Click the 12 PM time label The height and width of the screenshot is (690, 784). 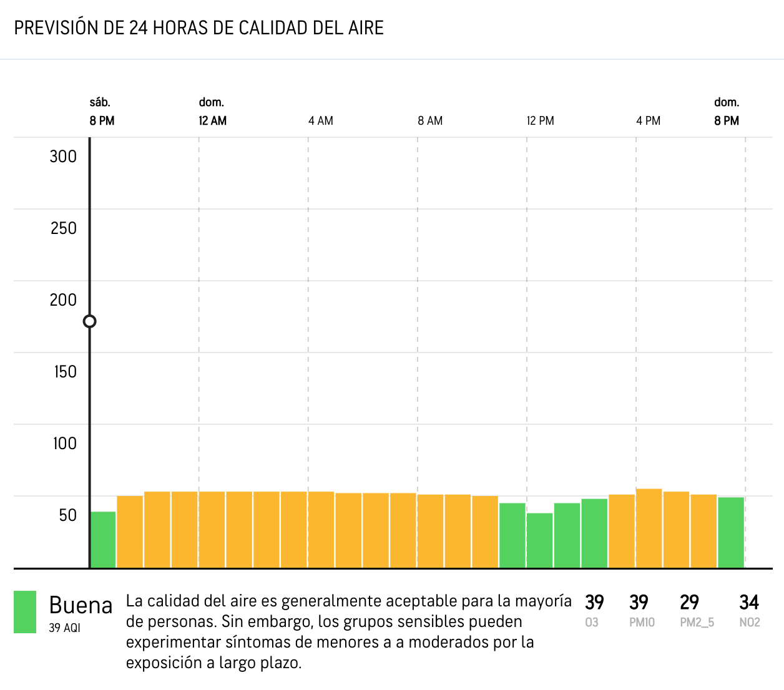pyautogui.click(x=540, y=121)
